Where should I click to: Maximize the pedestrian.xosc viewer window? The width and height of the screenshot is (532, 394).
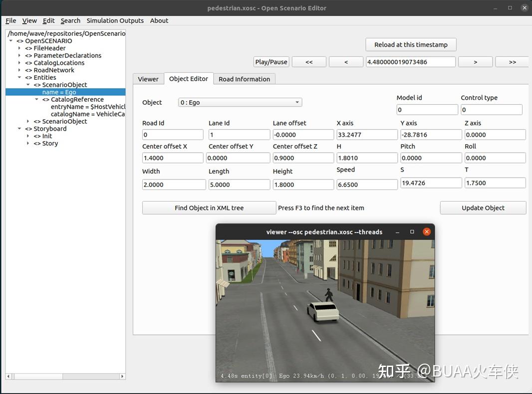click(412, 232)
